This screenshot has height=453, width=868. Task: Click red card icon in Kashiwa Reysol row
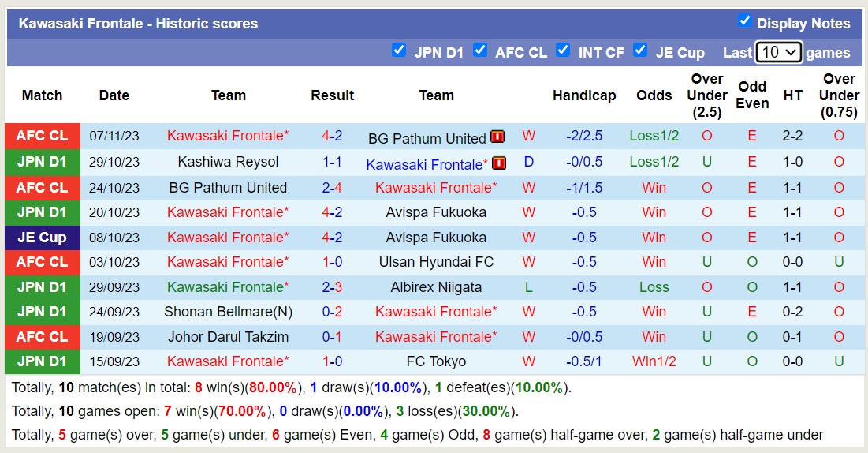[498, 163]
